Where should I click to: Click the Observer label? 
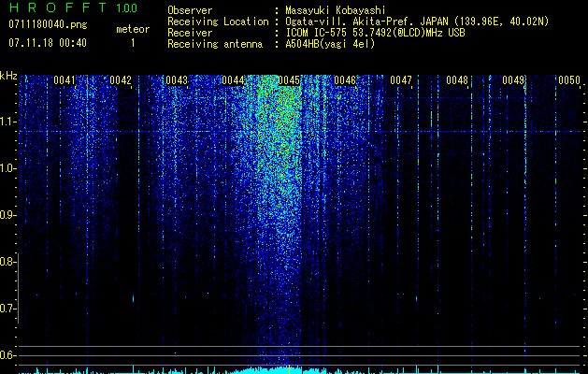click(190, 10)
